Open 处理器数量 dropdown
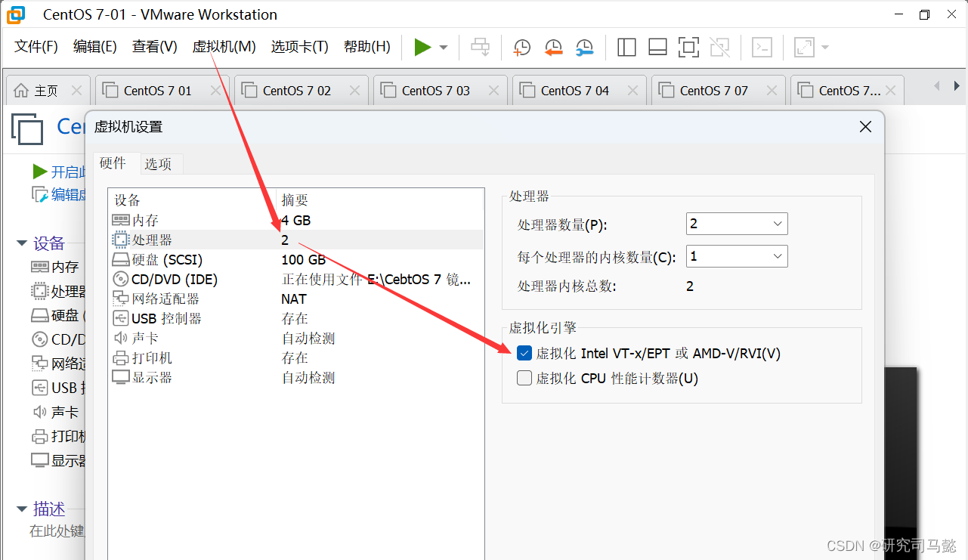 (737, 224)
